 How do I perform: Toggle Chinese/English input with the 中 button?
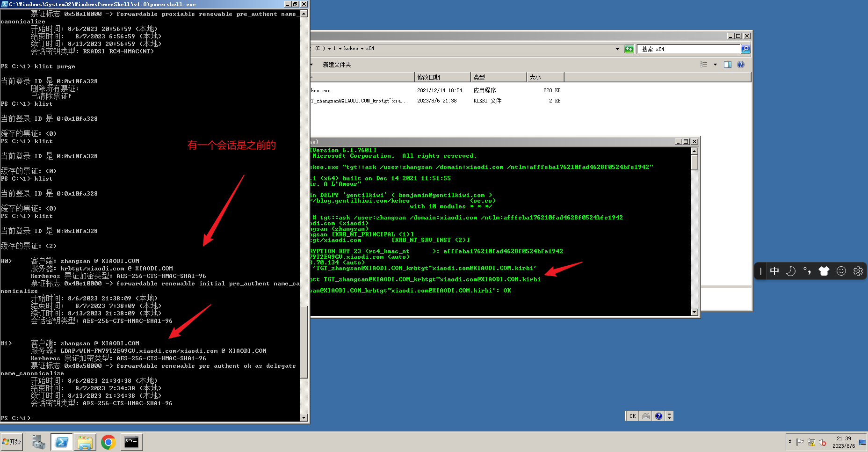pos(774,271)
